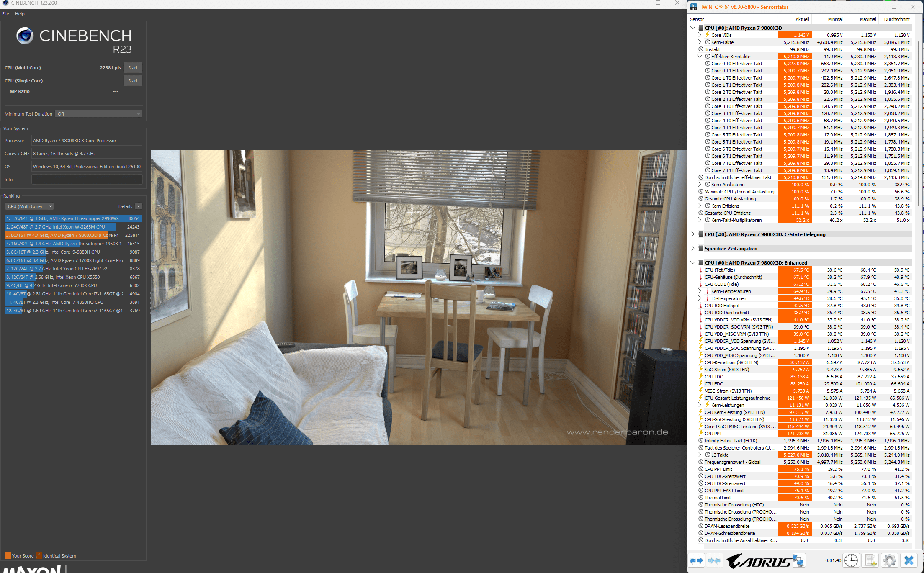The image size is (924, 573).
Task: Open the CPU (Multi Core) ranking dropdown
Action: 30,206
